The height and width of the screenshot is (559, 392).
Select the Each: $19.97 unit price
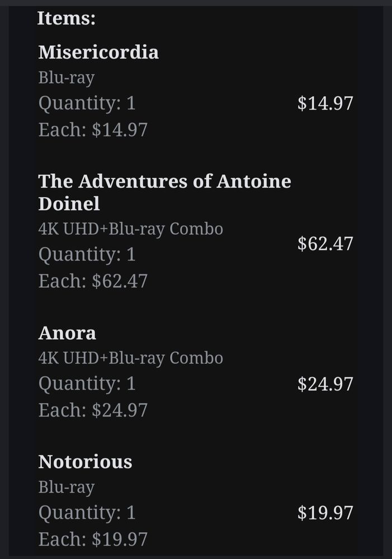coord(93,539)
